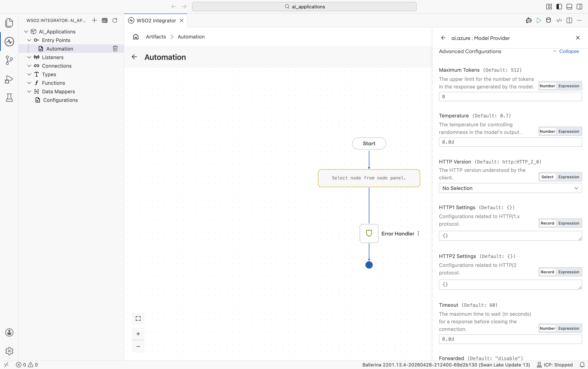Refresh the WSO2 Integrator project tree
588x369 pixels.
coord(115,20)
